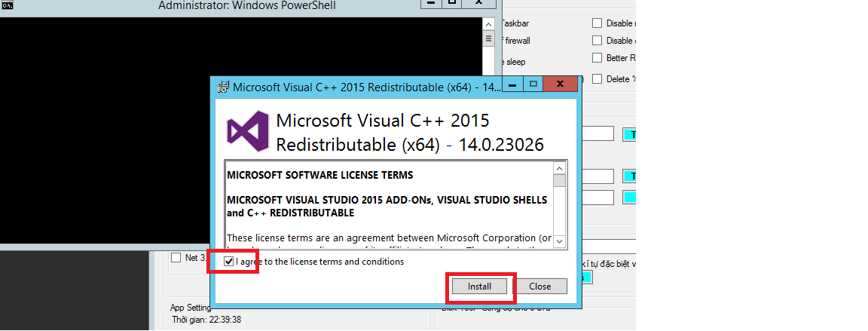Toggle the Better R… checkbox in background tool
Image resolution: width=868 pixels, height=331 pixels.
coord(597,57)
